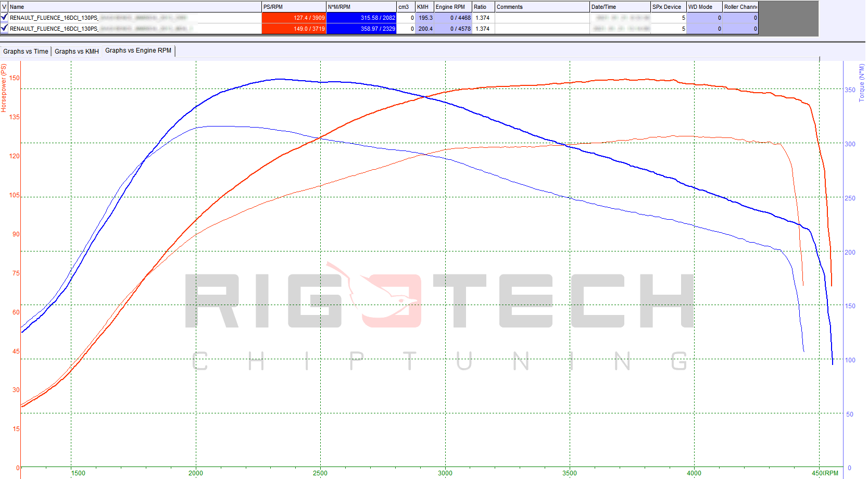Click the N*M/RPM column header

click(x=361, y=7)
